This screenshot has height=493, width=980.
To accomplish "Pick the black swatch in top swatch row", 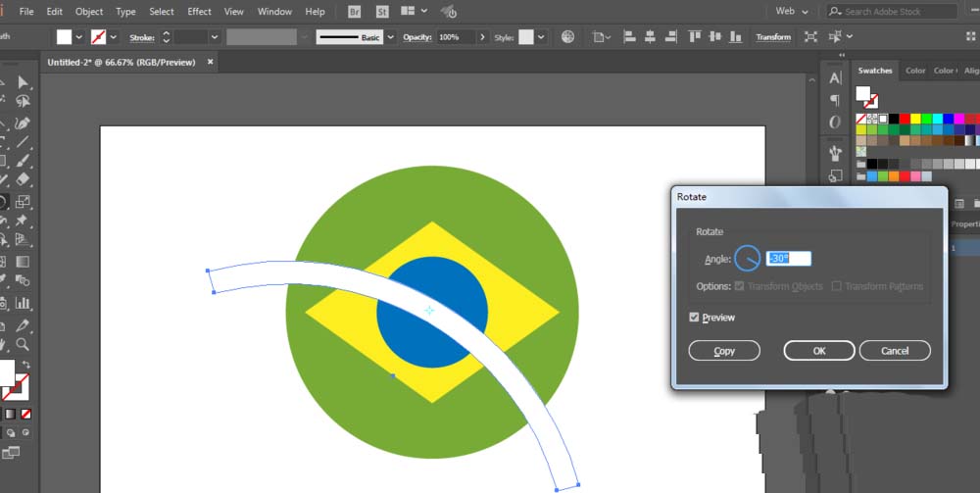I will point(894,118).
